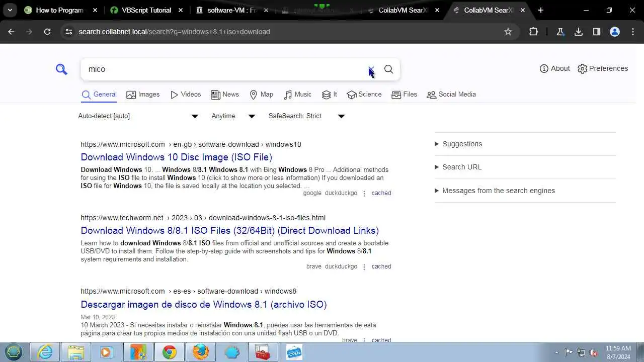Reload the current page
The height and width of the screenshot is (362, 644).
pyautogui.click(x=47, y=32)
